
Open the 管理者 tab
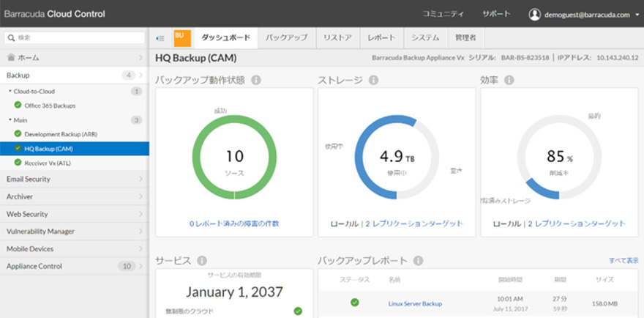coord(465,38)
